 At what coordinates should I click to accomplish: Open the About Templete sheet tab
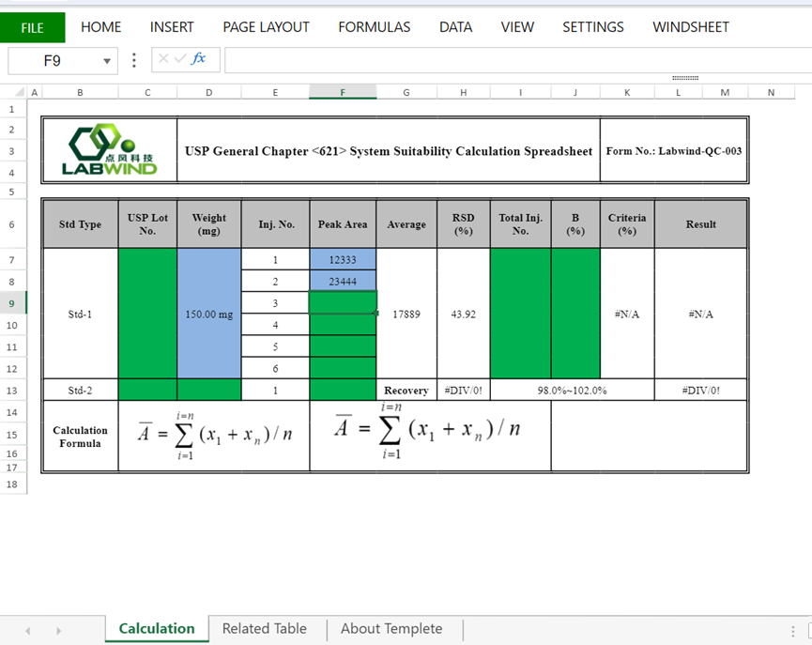[391, 629]
